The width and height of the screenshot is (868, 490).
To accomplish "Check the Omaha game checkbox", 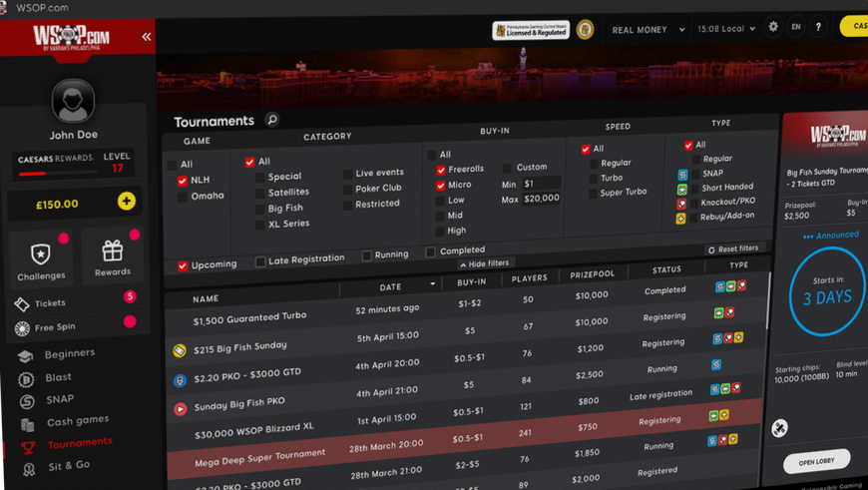I will 183,197.
